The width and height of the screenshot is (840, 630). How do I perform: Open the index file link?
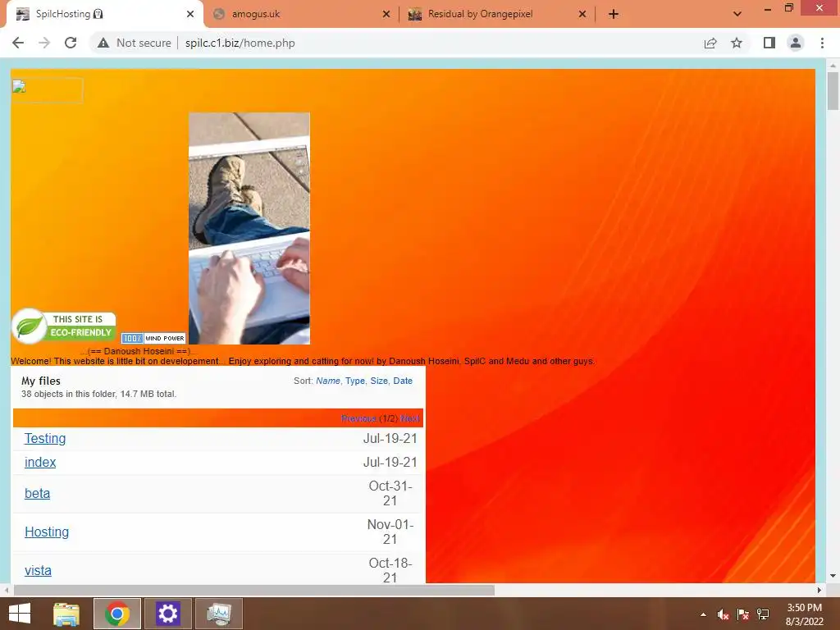coord(40,462)
